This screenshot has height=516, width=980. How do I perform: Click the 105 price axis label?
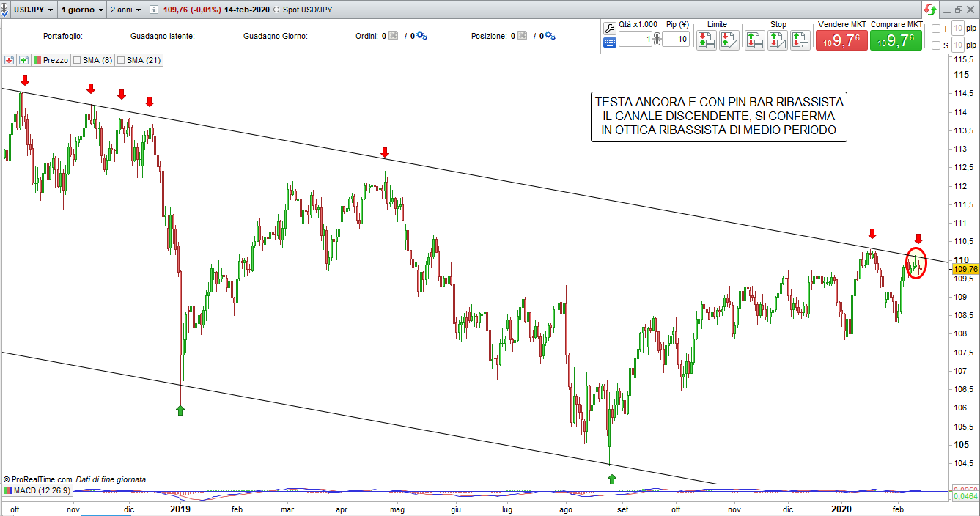coord(960,444)
